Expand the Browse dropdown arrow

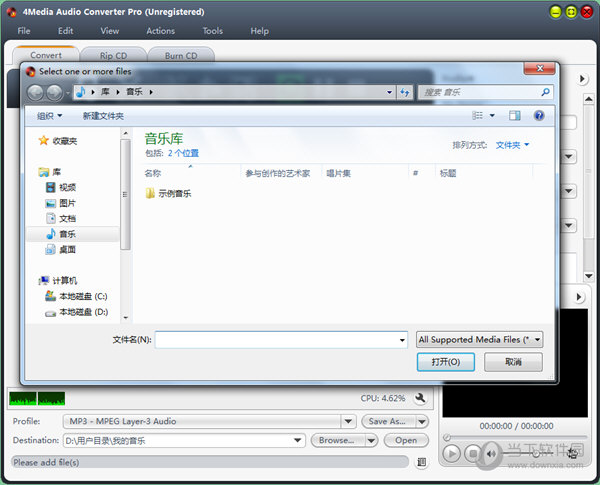[371, 441]
